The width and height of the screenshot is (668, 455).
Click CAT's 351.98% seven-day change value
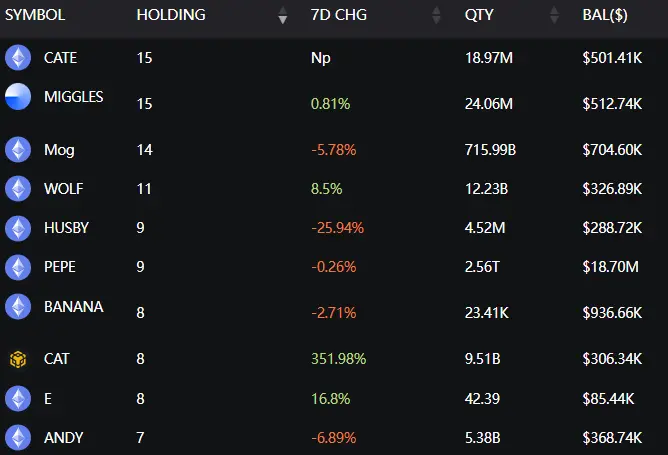tap(338, 358)
